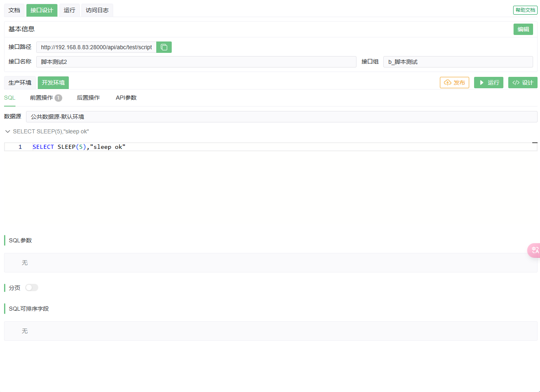Toggle the 分页 pagination switch

pyautogui.click(x=32, y=287)
